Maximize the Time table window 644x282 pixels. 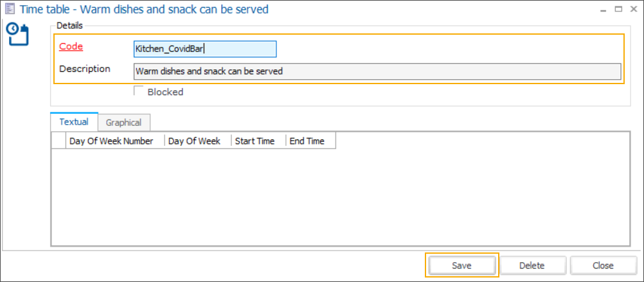coord(618,10)
